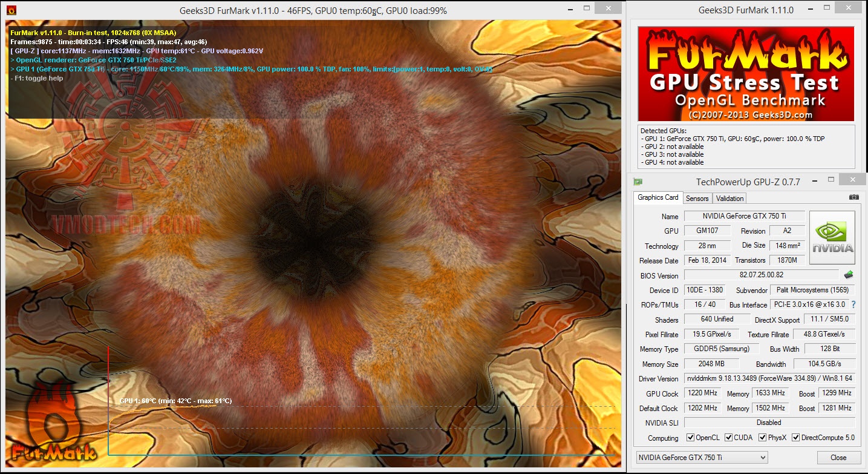Image resolution: width=868 pixels, height=474 pixels.
Task: Click the temperature graph label 'GPU 1: 60°C'
Action: (175, 401)
